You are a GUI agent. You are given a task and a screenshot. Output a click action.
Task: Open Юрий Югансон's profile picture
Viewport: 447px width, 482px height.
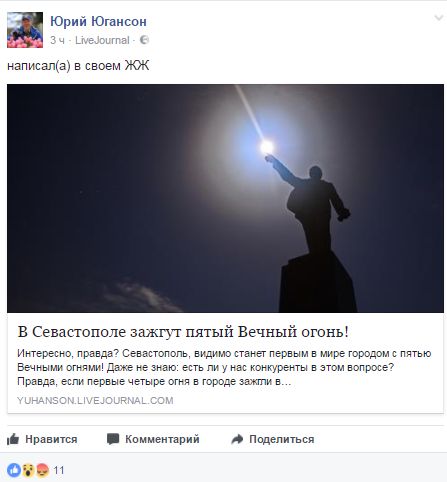point(25,30)
